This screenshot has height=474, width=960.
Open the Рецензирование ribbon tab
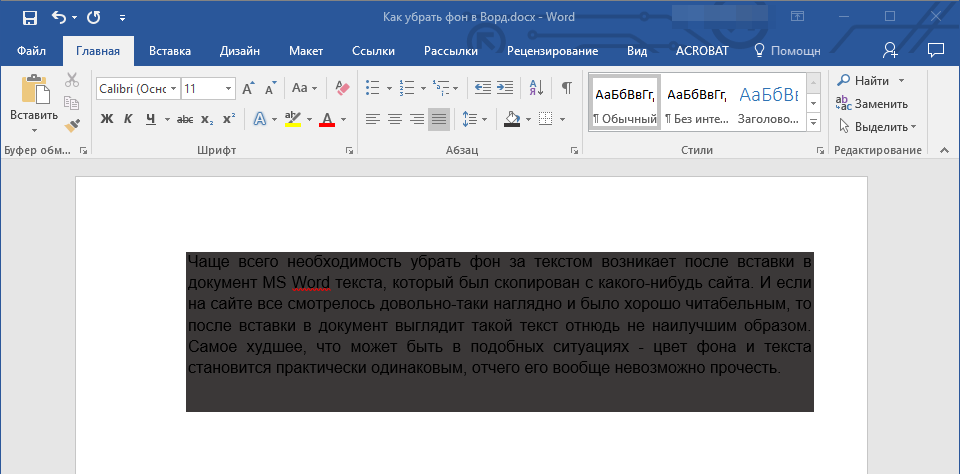(x=552, y=50)
